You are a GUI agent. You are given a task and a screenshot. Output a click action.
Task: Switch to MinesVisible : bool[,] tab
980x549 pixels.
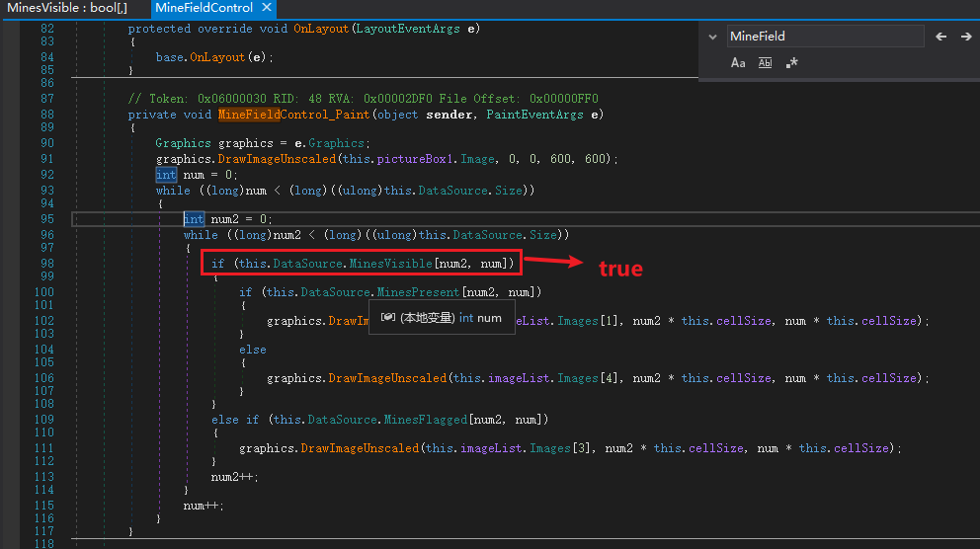point(66,8)
